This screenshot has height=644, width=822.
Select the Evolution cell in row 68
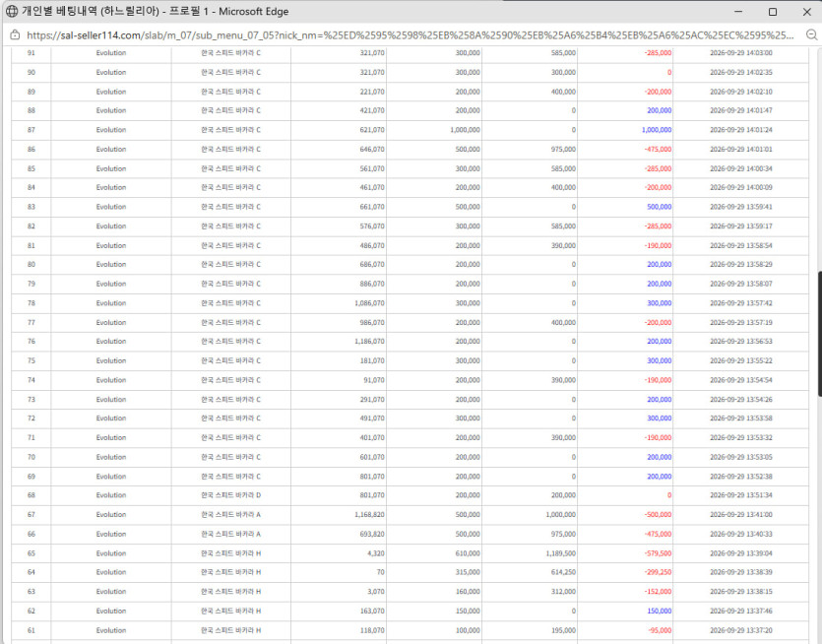coord(111,495)
